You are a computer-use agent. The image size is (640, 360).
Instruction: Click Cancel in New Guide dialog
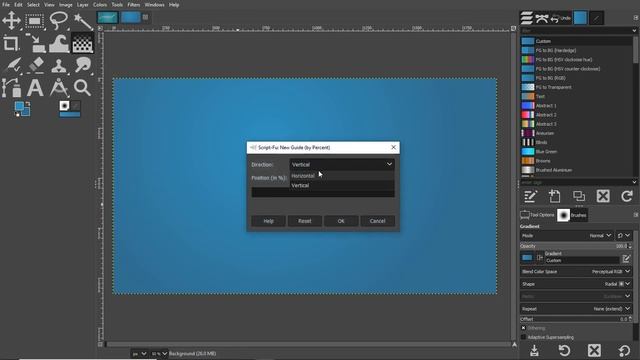coord(377,221)
